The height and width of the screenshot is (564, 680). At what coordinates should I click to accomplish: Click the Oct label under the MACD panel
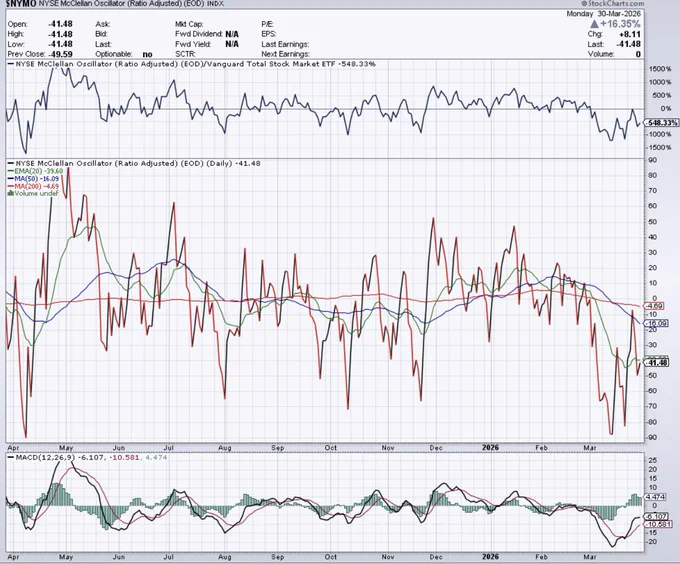point(330,557)
